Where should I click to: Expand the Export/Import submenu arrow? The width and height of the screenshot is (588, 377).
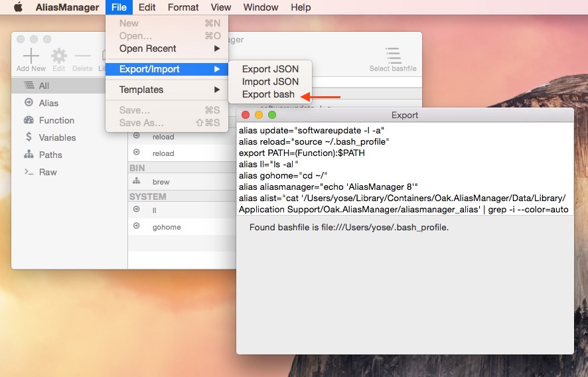tap(217, 69)
